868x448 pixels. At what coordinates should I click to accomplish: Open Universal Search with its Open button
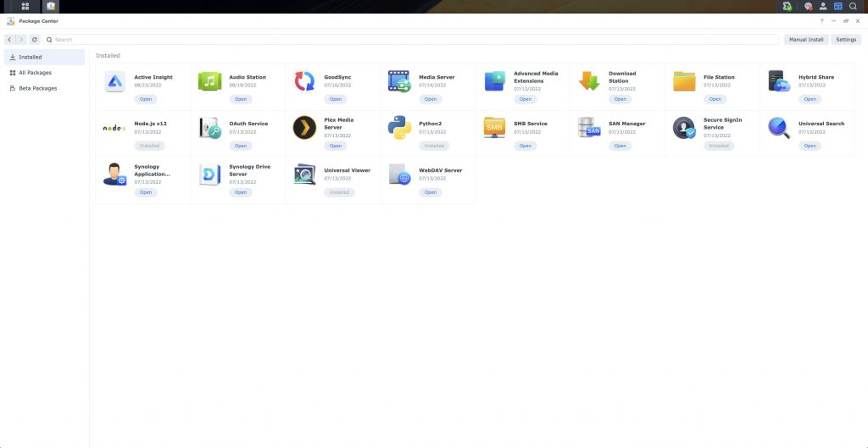click(810, 146)
